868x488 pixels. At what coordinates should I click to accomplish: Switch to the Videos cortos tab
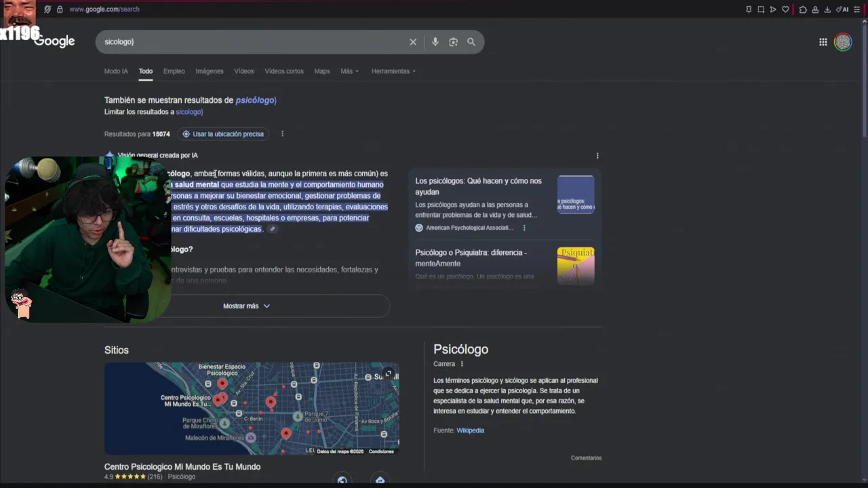(x=284, y=71)
